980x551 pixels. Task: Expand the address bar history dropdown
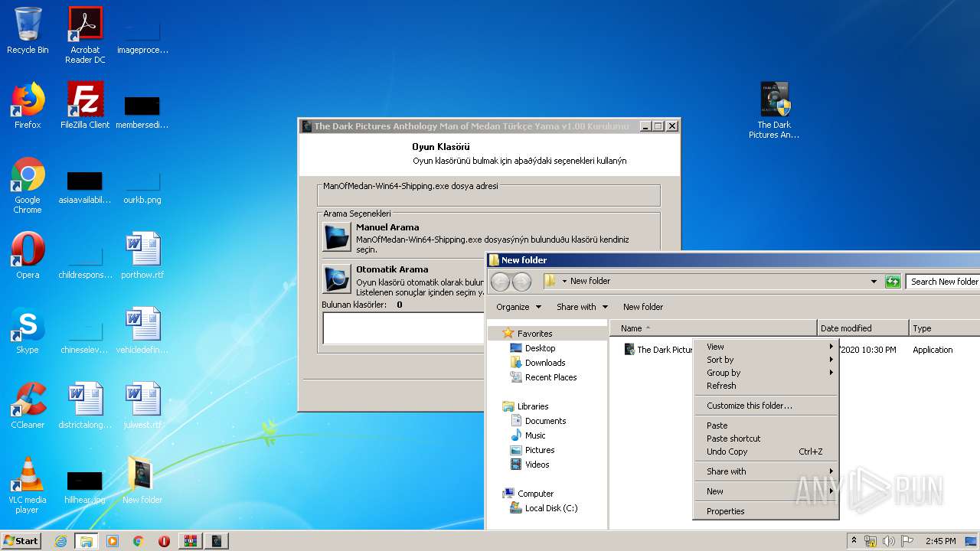[x=874, y=282]
